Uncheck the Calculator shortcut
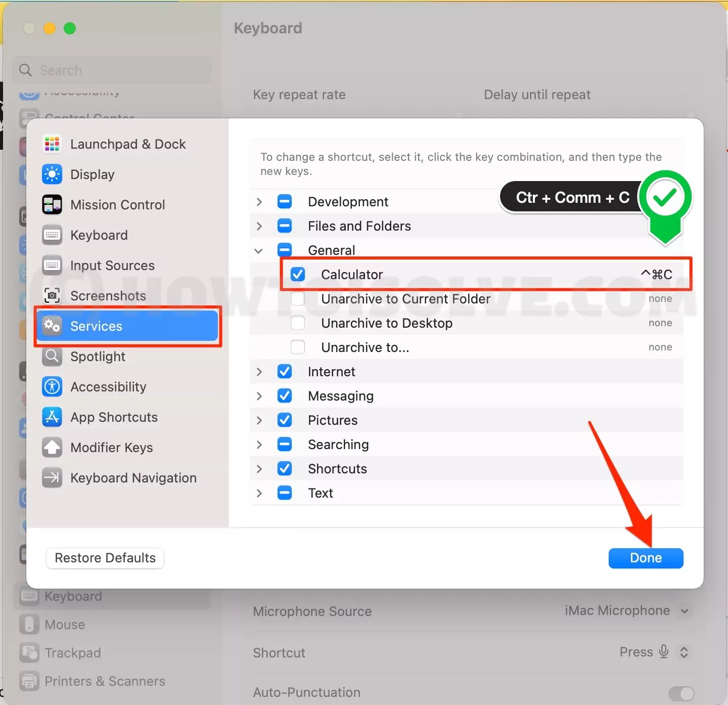This screenshot has height=705, width=728. pyautogui.click(x=298, y=274)
